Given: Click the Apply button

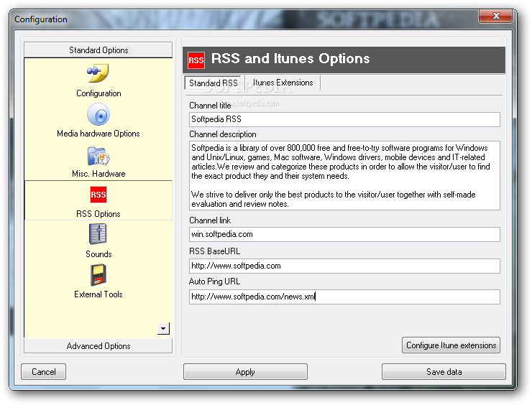Looking at the screenshot, I should tap(245, 372).
